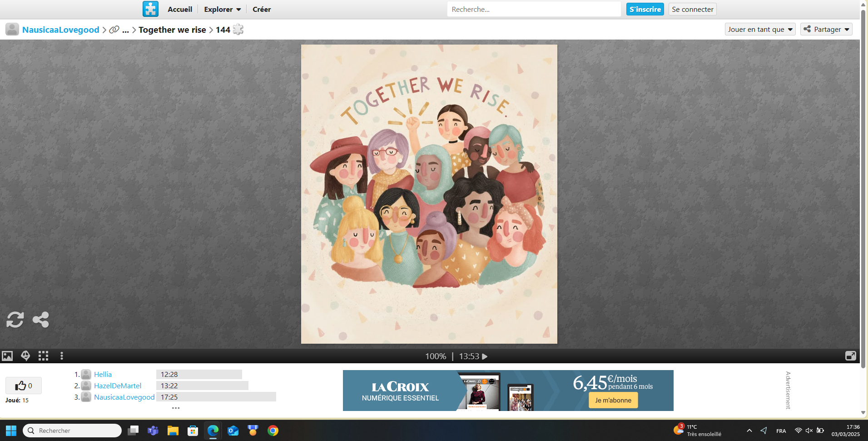Open NausicaaLovegood's profile avatar in breadcrumb

[x=12, y=30]
